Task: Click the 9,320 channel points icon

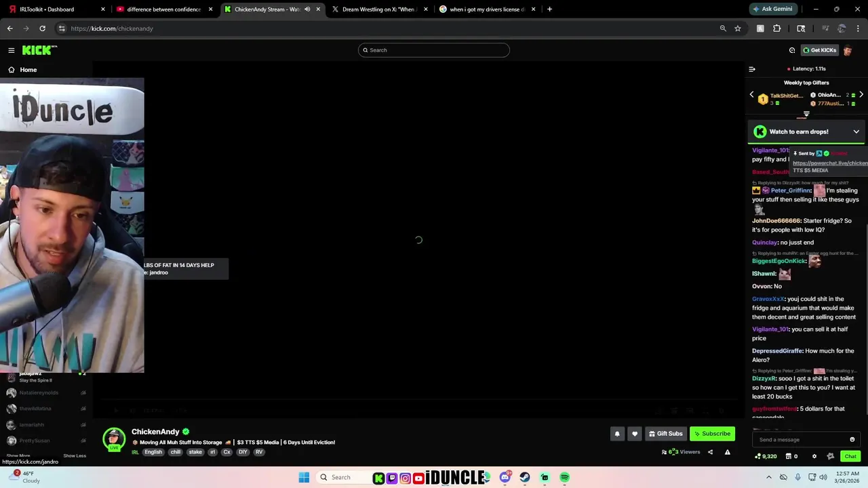Action: pyautogui.click(x=766, y=456)
